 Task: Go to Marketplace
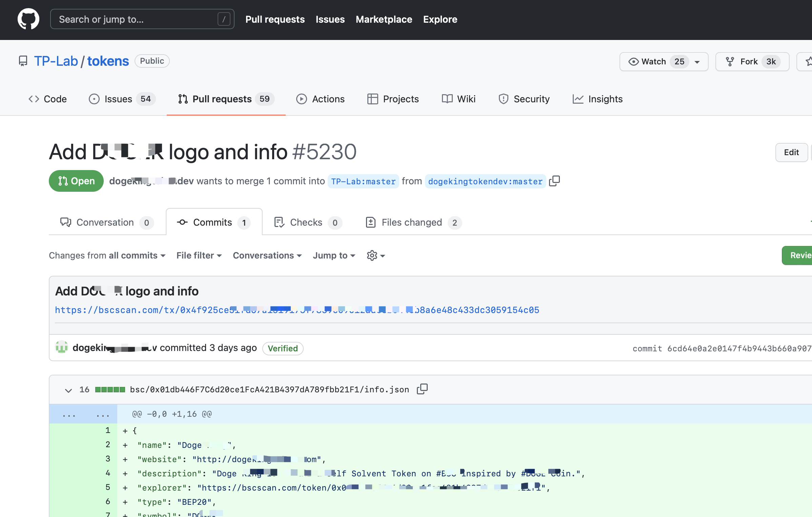(x=384, y=19)
